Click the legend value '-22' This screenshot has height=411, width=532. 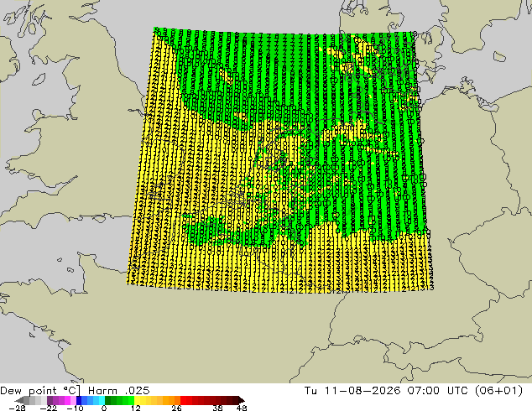tap(48, 408)
